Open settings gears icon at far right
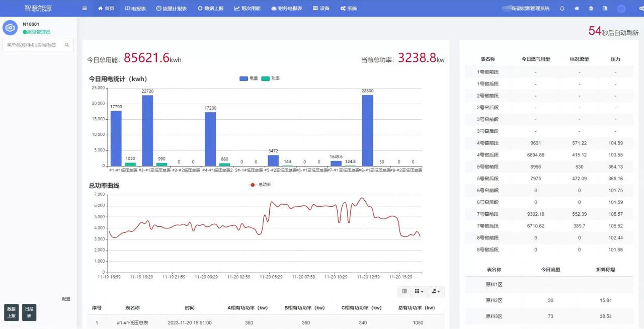The width and height of the screenshot is (644, 329). pos(641,9)
